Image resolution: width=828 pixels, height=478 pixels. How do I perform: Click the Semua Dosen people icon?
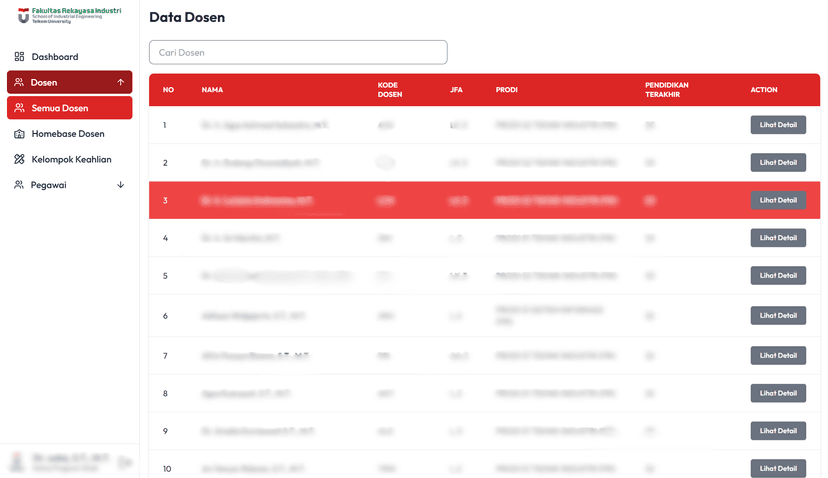coord(19,108)
